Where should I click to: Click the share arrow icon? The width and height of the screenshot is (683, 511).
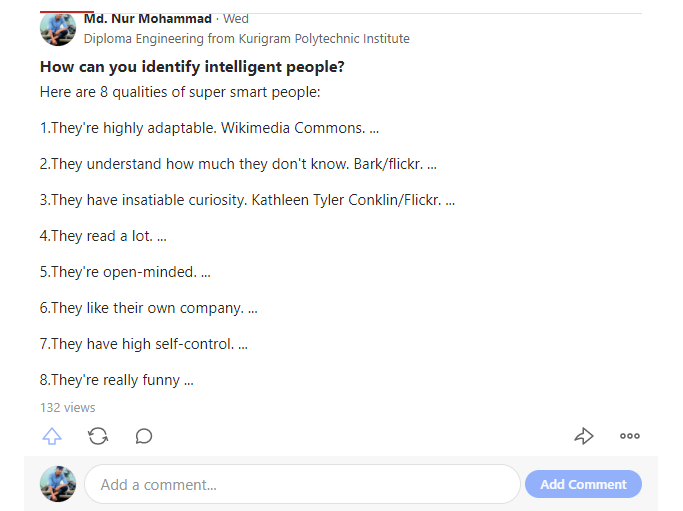coord(584,436)
